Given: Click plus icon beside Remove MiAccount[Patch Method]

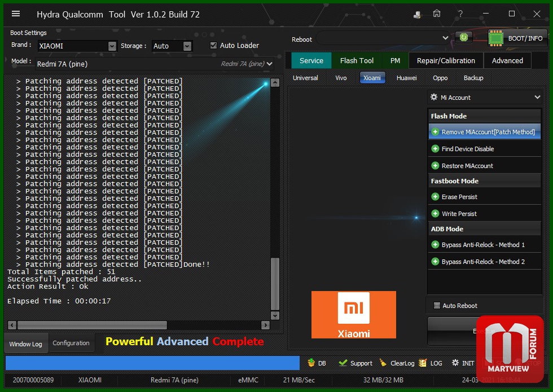Looking at the screenshot, I should (x=435, y=132).
